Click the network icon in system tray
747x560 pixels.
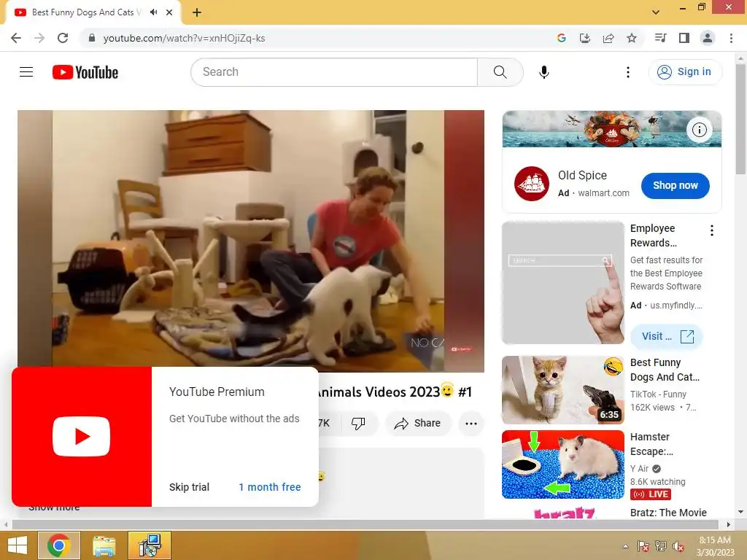click(661, 546)
